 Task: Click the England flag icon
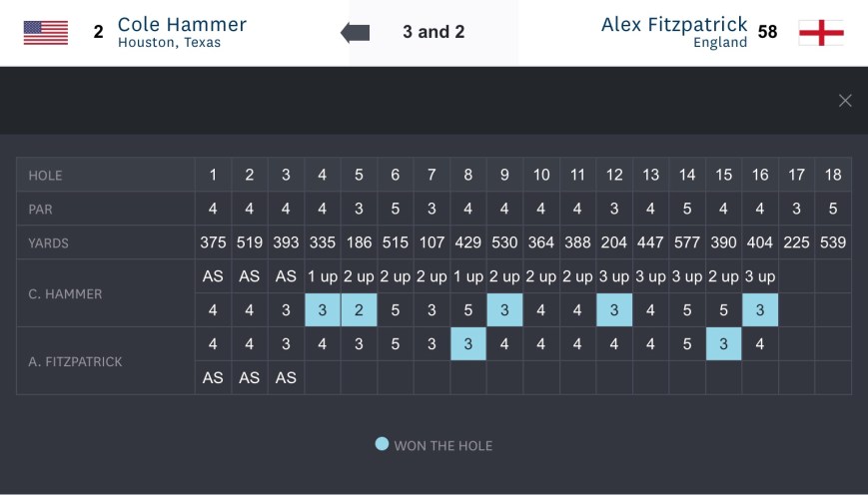pos(821,32)
